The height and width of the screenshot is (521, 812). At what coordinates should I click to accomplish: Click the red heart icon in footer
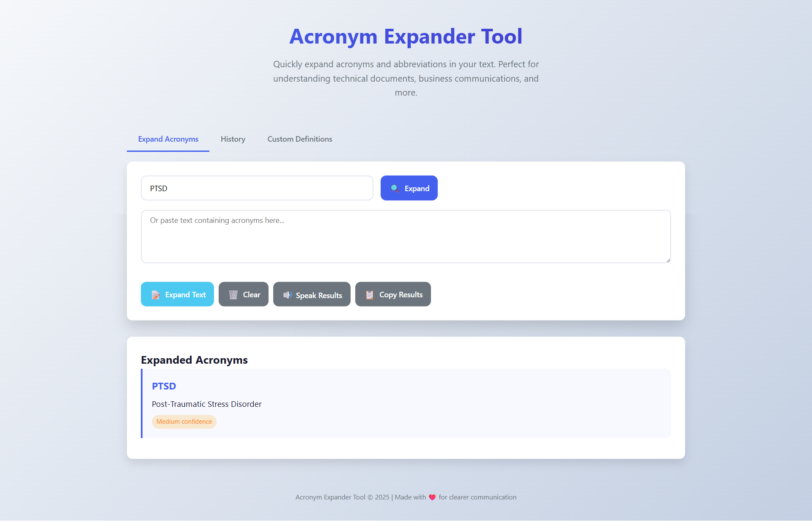tap(432, 498)
